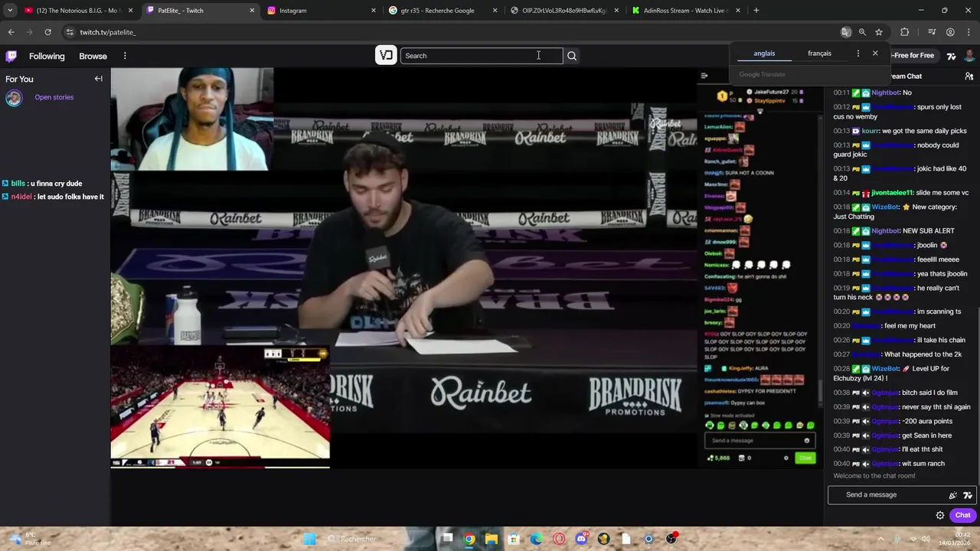Screen dimensions: 980x551
Task: Click the Open stories link
Action: click(54, 97)
